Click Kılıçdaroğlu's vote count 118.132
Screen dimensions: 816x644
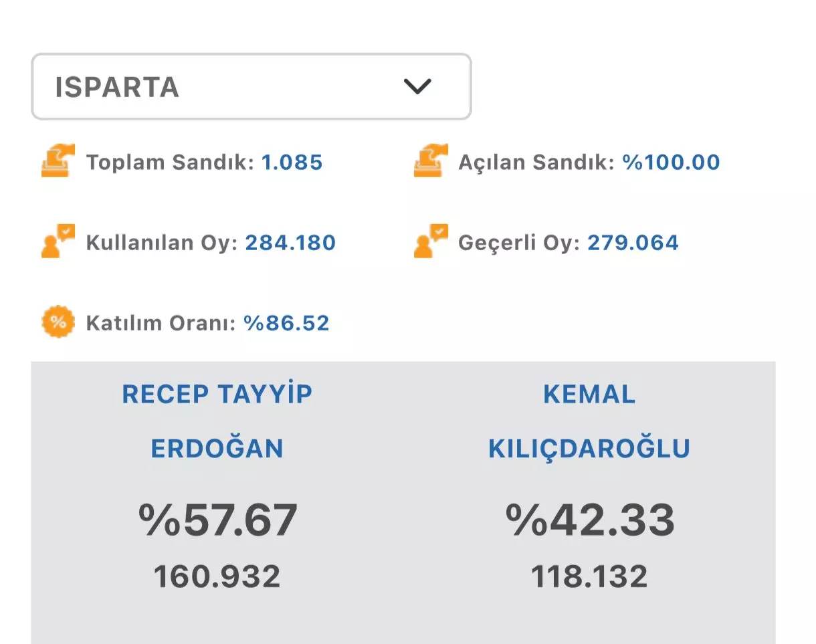coord(589,576)
